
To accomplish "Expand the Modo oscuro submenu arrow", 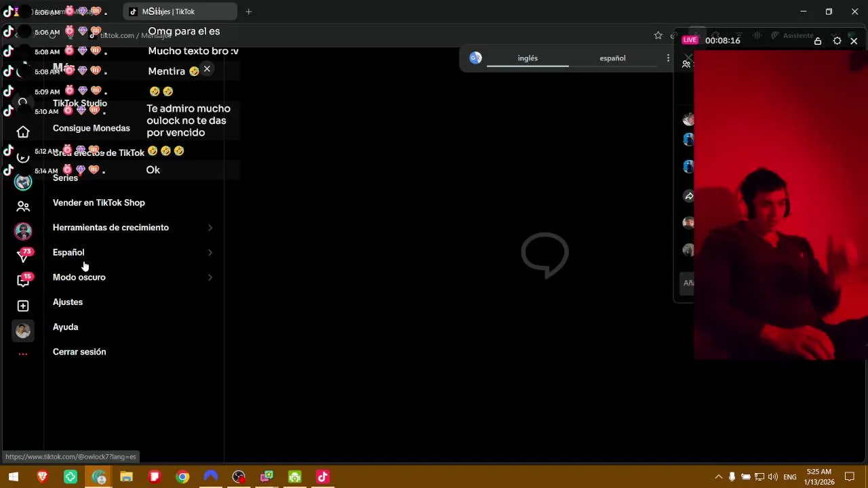I will [210, 277].
